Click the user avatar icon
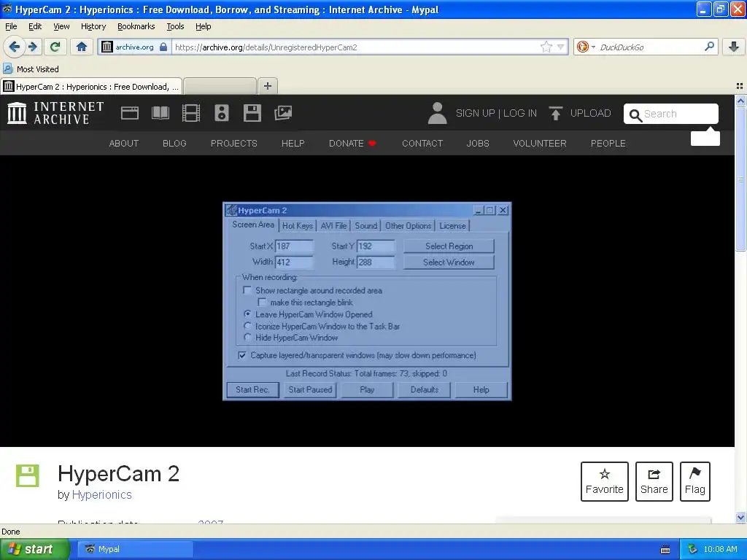This screenshot has height=560, width=747. (x=437, y=113)
